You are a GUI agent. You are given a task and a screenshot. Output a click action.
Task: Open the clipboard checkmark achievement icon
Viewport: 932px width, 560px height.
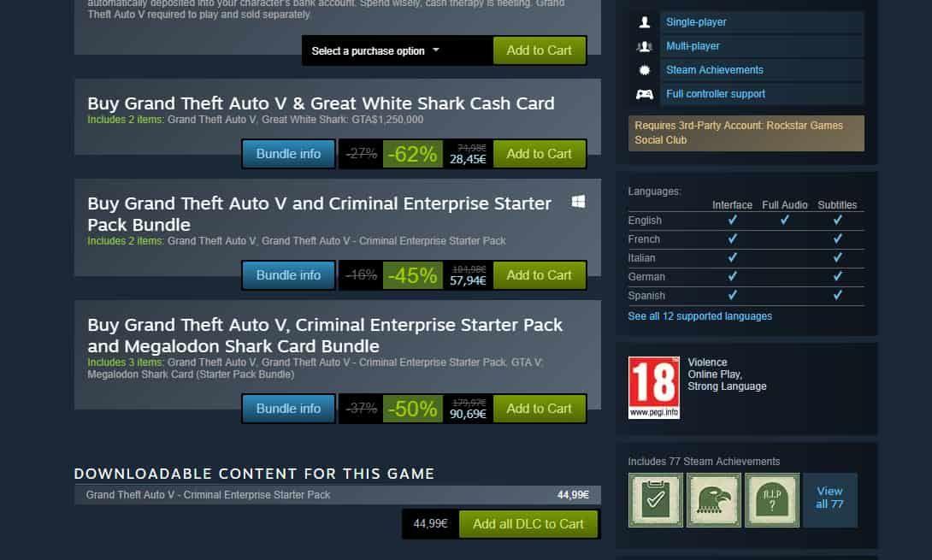coord(656,500)
